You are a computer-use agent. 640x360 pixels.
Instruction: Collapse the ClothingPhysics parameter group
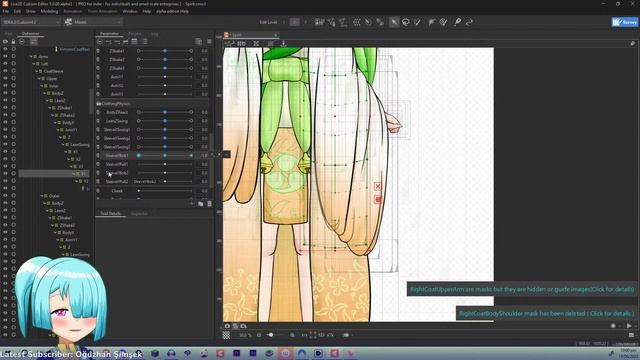click(98, 104)
